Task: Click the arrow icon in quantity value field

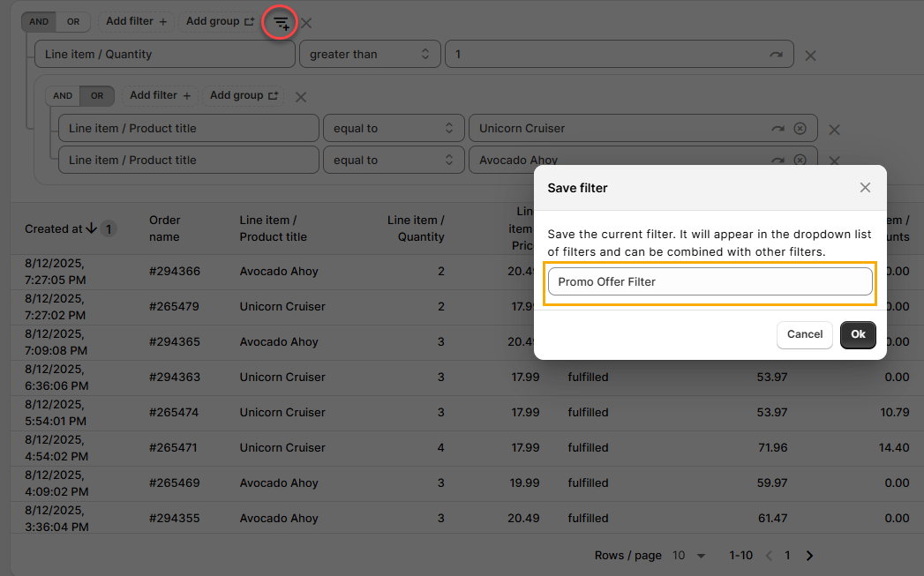Action: [776, 55]
